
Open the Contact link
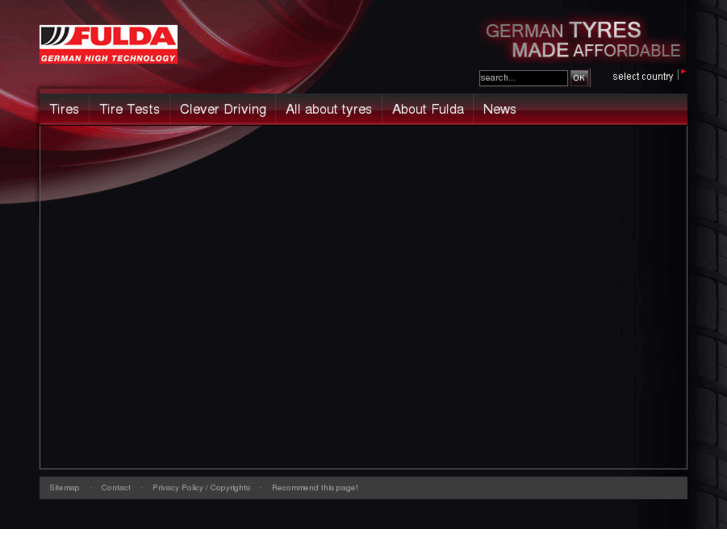coord(115,487)
